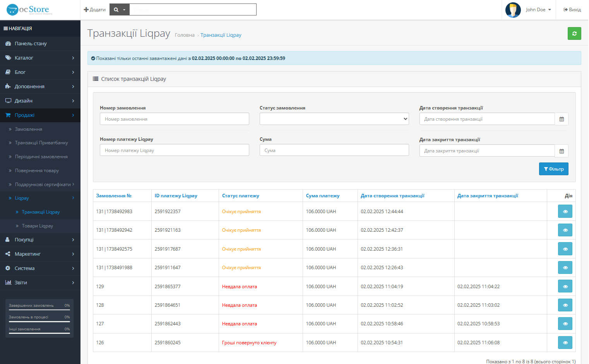Expand the Доповнення menu

(40, 87)
